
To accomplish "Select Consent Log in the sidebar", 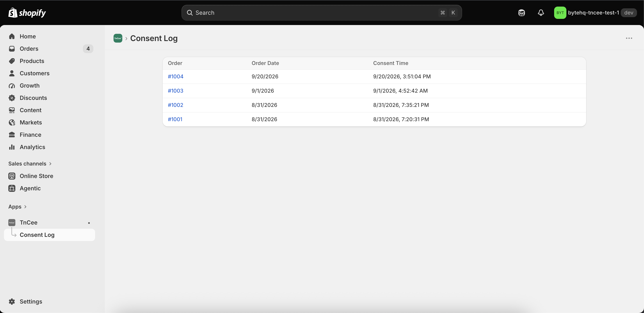I will (50, 235).
